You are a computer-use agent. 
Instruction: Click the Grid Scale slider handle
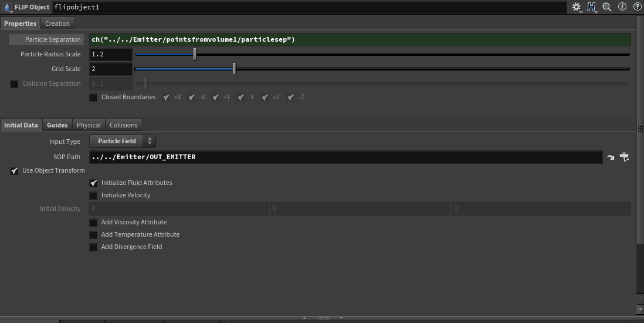coord(234,69)
